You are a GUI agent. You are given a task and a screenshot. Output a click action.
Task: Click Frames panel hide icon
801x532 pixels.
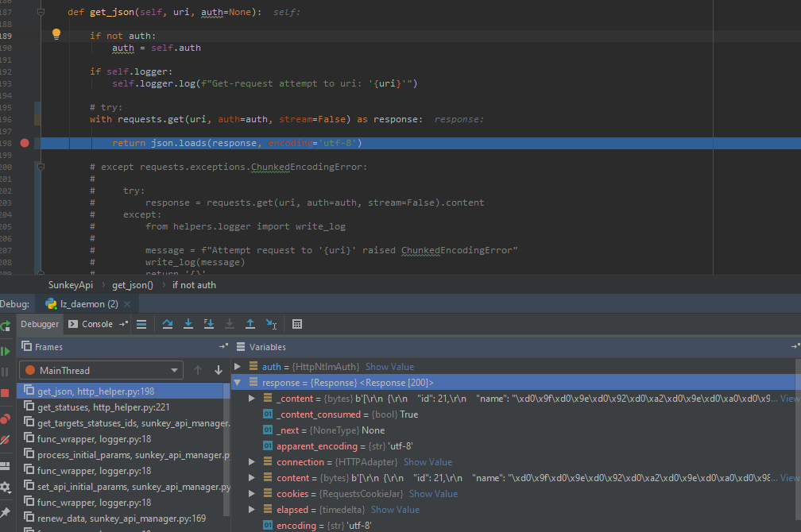[223, 347]
